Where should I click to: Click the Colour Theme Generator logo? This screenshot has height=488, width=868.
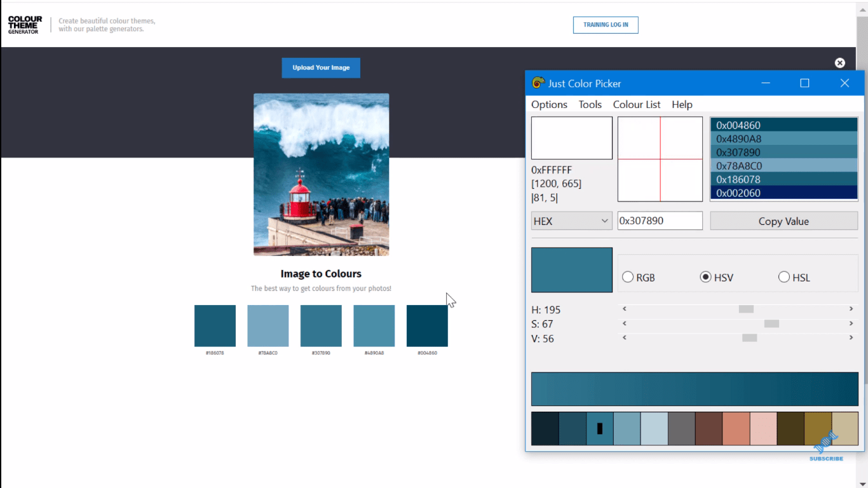25,25
